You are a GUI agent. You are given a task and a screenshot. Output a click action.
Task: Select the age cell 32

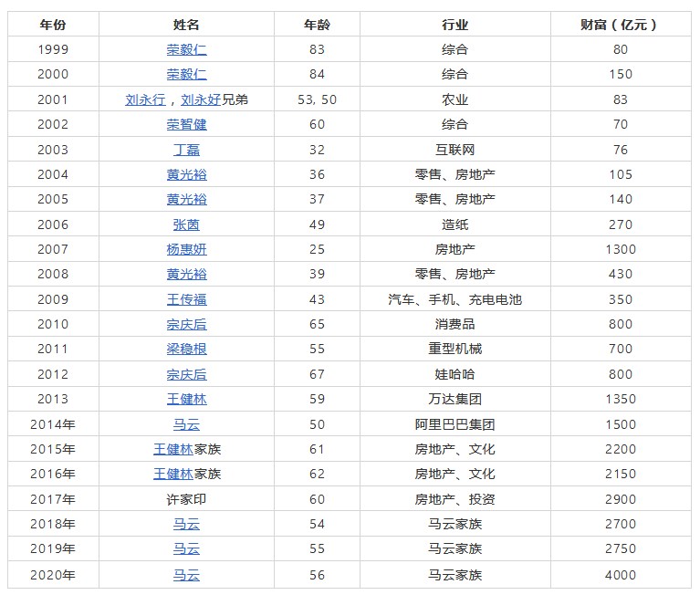[x=317, y=150]
